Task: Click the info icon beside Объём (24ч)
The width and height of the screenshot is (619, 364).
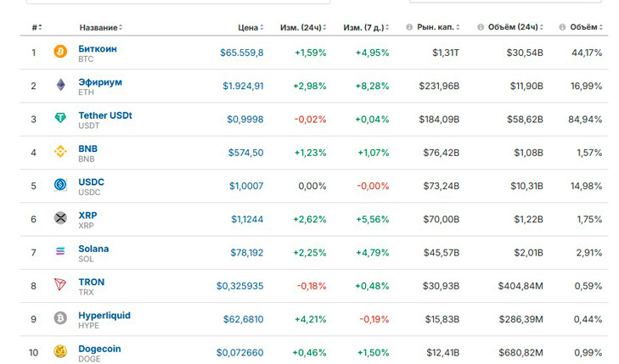Action: pyautogui.click(x=481, y=27)
